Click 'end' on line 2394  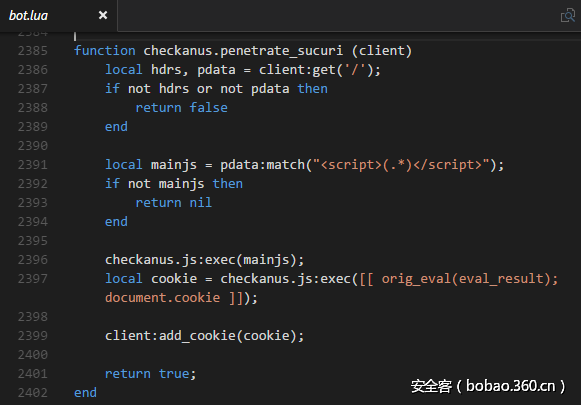116,222
